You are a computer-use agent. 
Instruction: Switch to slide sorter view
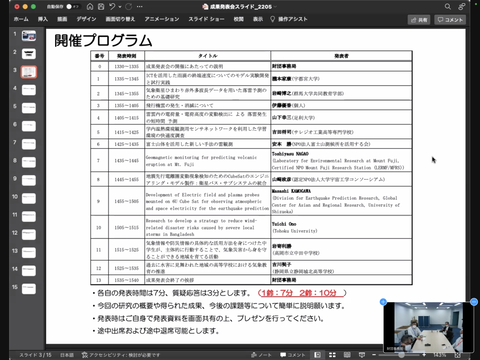tap(332, 355)
